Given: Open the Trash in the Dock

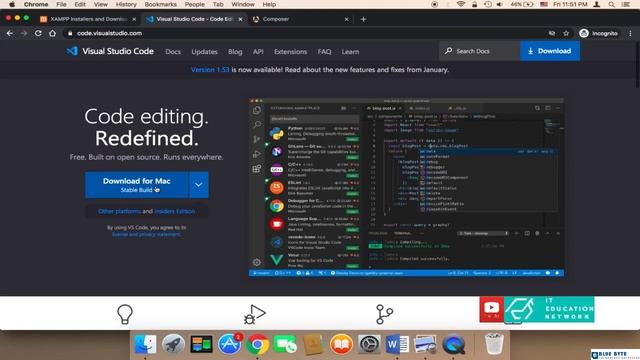Looking at the screenshot, I should (494, 343).
